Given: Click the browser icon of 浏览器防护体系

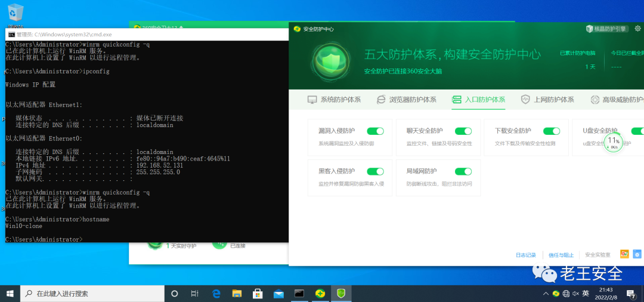Looking at the screenshot, I should tap(381, 100).
